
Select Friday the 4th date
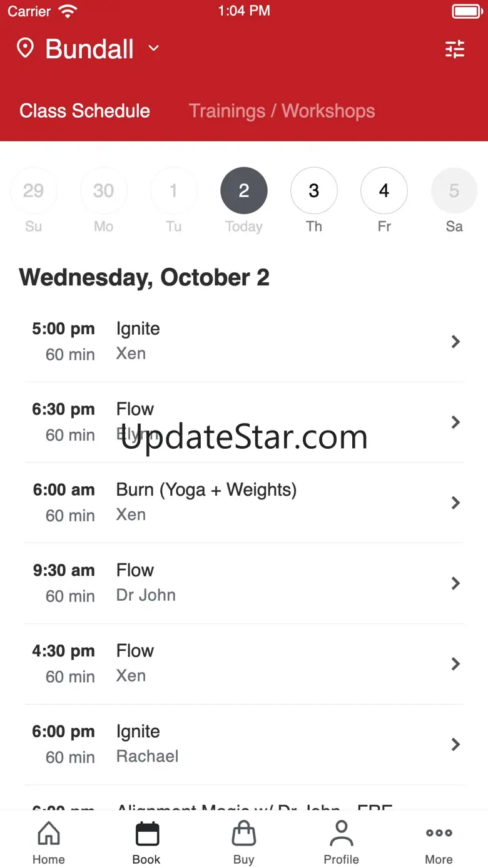click(x=384, y=191)
